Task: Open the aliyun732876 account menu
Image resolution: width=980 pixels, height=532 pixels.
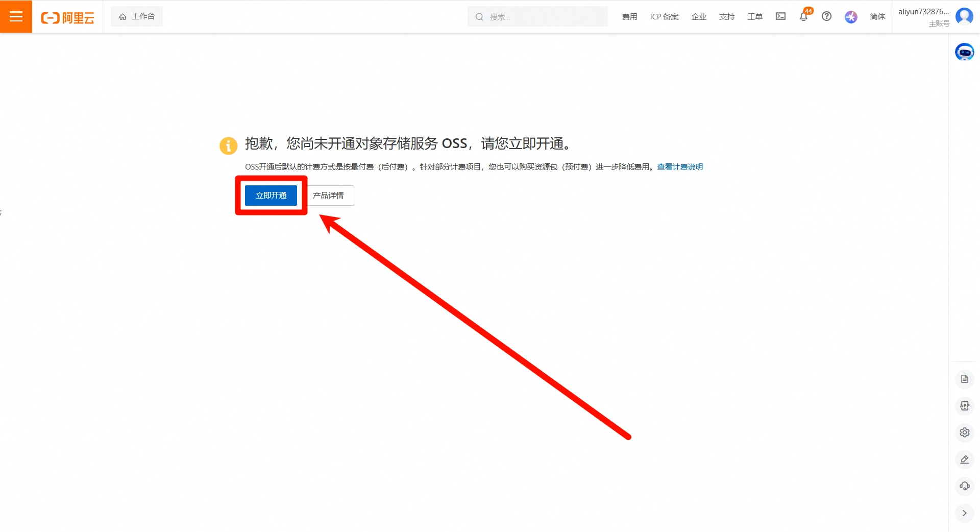Action: coord(923,12)
